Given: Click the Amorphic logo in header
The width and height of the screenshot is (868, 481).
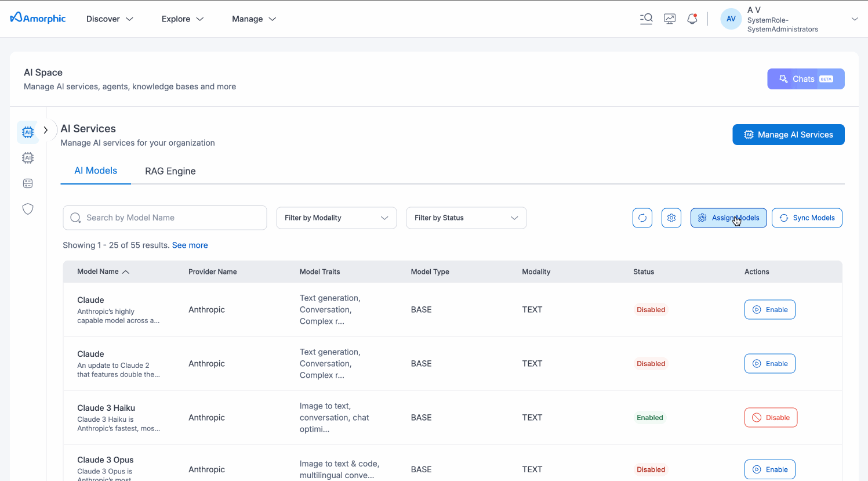Looking at the screenshot, I should [38, 19].
